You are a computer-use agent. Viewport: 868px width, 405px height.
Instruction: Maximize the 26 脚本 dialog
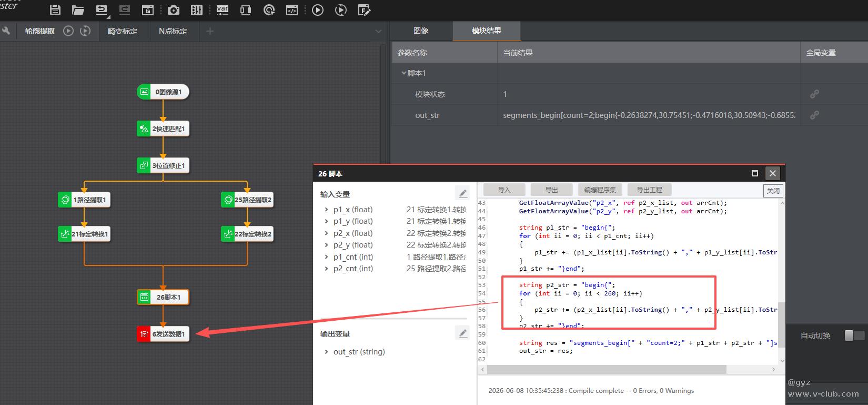tap(754, 173)
